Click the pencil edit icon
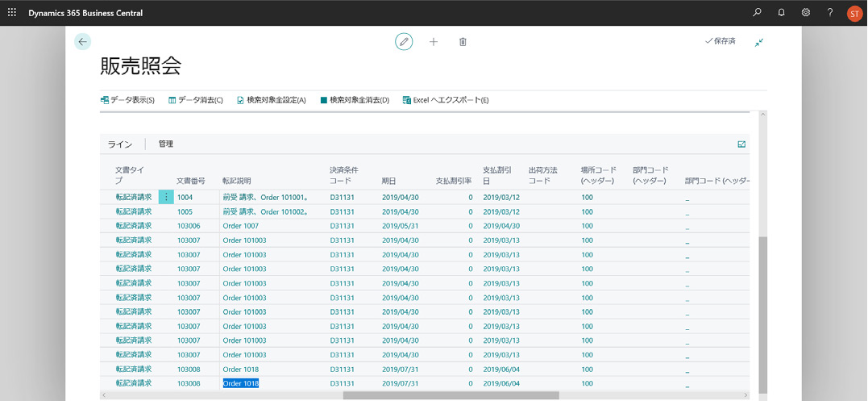Image resolution: width=868 pixels, height=401 pixels. [404, 41]
